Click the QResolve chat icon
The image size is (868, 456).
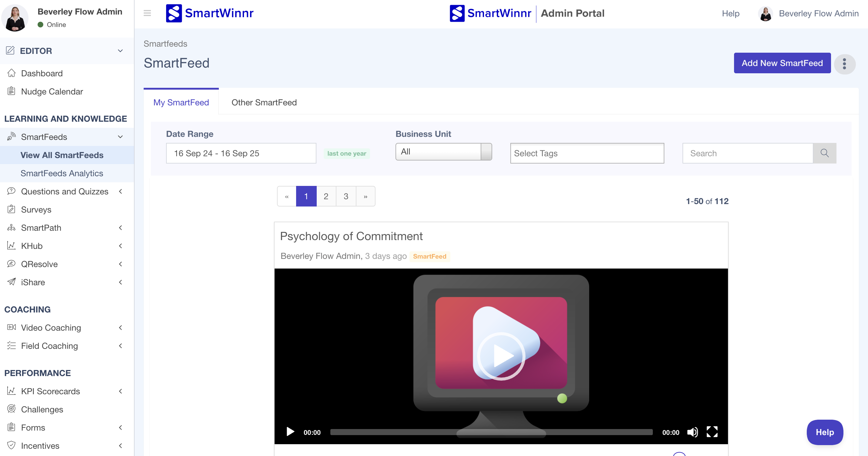(x=12, y=264)
